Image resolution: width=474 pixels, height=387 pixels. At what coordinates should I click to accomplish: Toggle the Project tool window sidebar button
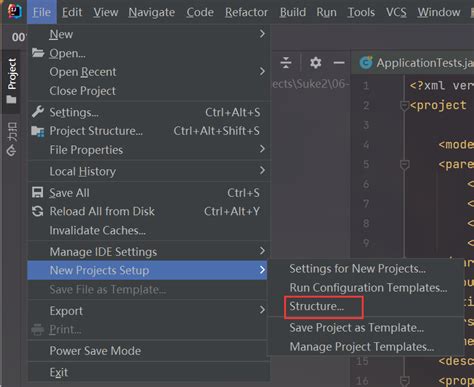12,80
